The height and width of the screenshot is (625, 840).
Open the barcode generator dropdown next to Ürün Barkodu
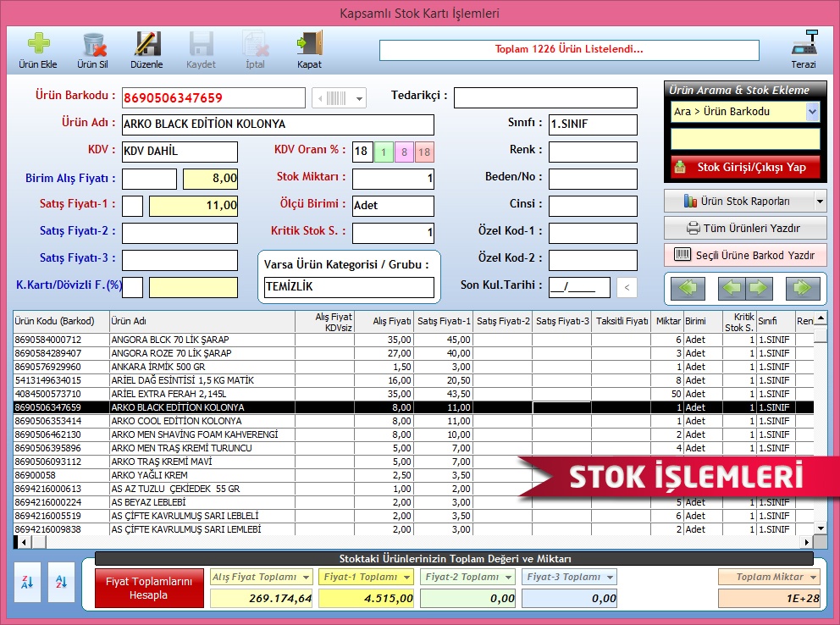pyautogui.click(x=360, y=98)
